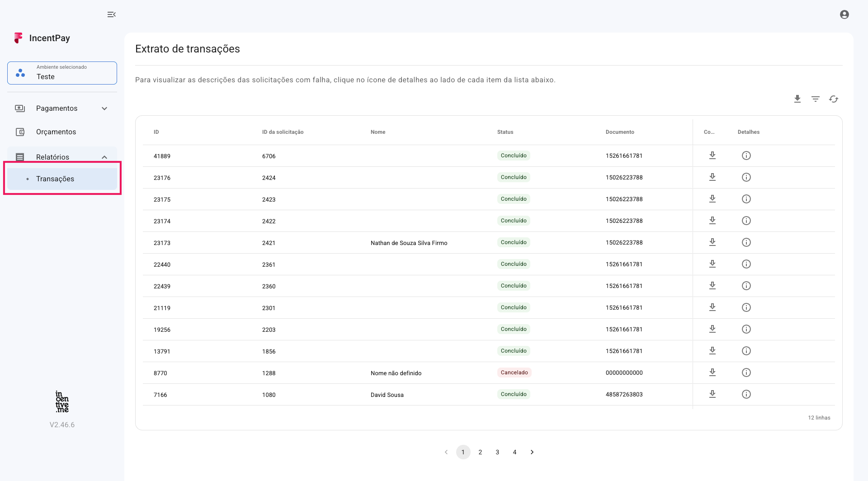Download receipt for transaction 23174

point(712,221)
